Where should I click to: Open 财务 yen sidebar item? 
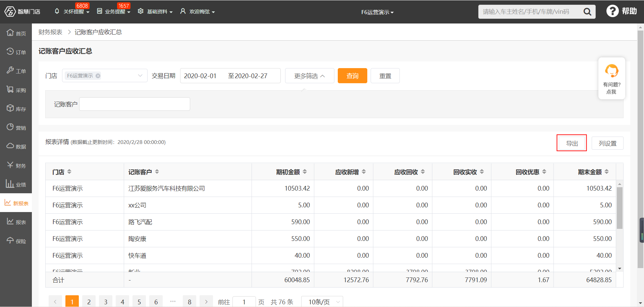click(16, 165)
